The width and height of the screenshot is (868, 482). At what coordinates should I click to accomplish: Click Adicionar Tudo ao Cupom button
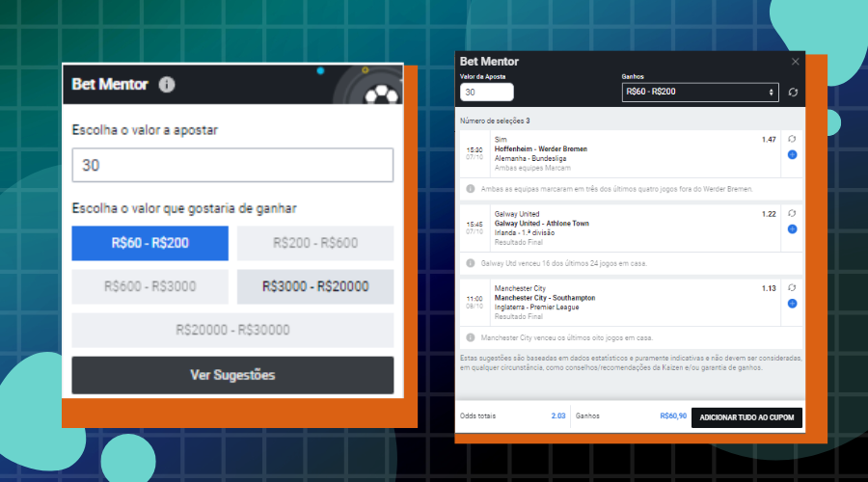(x=746, y=417)
